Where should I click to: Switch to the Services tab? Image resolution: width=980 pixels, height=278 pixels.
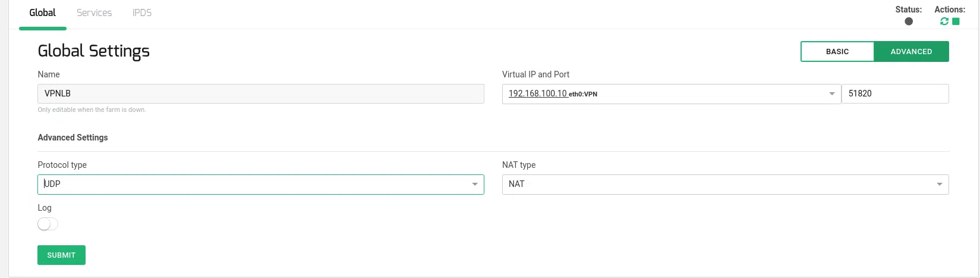[94, 13]
